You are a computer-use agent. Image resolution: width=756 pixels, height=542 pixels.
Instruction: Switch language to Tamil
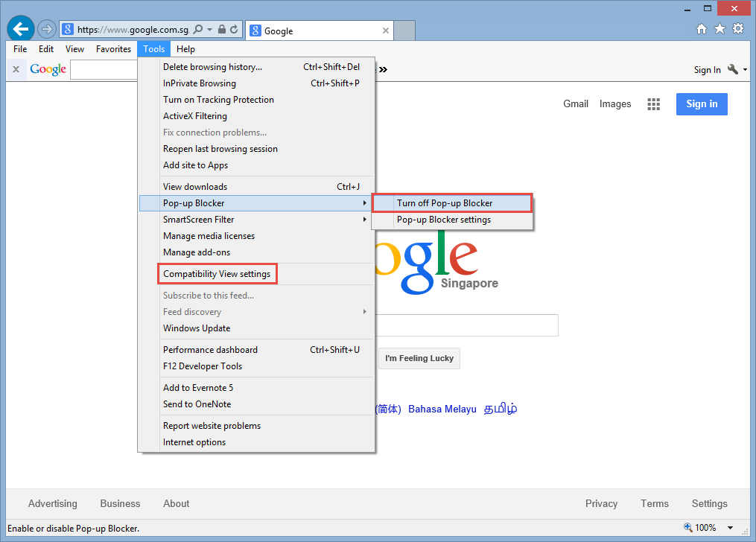click(501, 409)
